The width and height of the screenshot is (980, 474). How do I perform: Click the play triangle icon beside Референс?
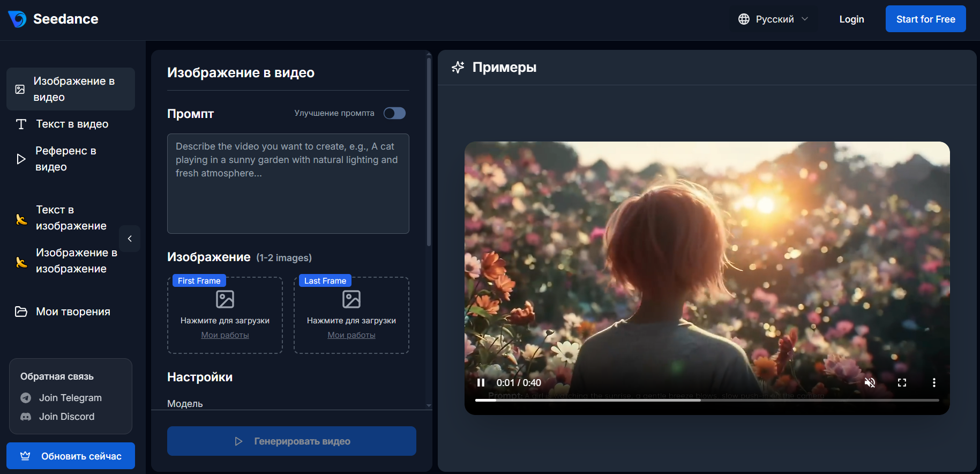pyautogui.click(x=21, y=159)
